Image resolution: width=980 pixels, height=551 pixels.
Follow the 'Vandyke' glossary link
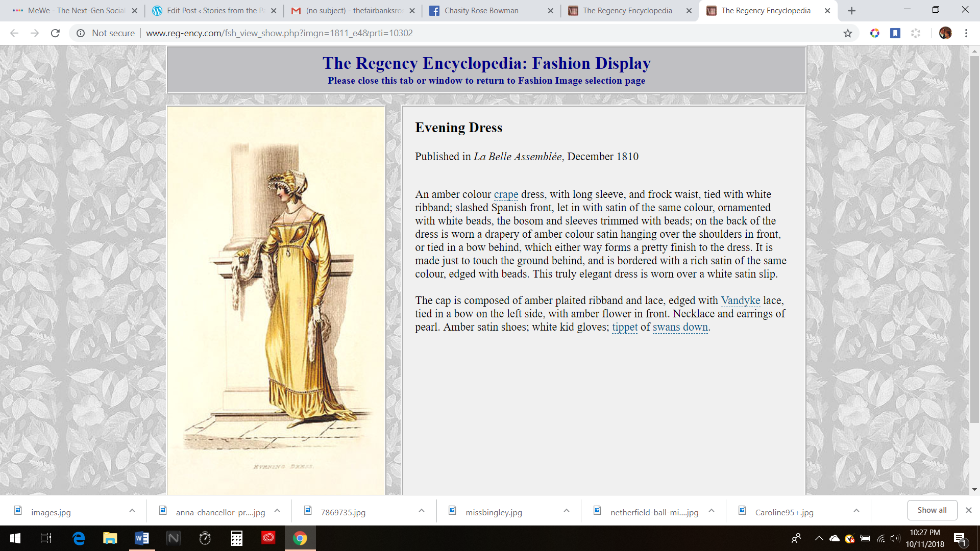(x=740, y=300)
